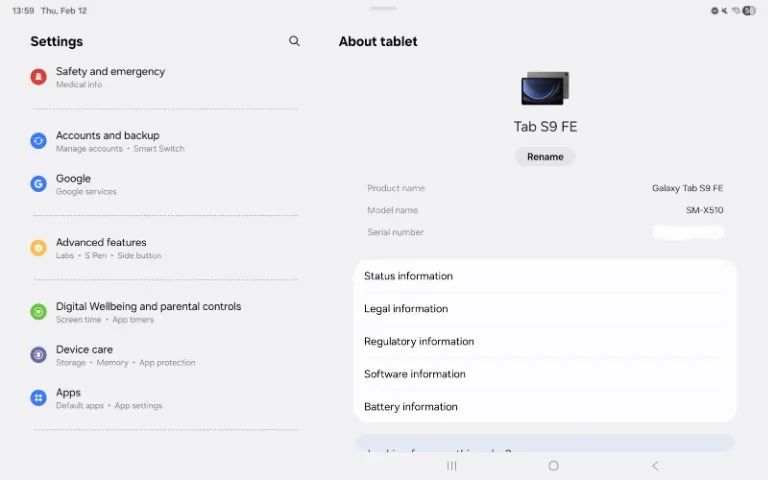Tap the Tab S9 FE device name text
768x480 pixels.
(545, 127)
